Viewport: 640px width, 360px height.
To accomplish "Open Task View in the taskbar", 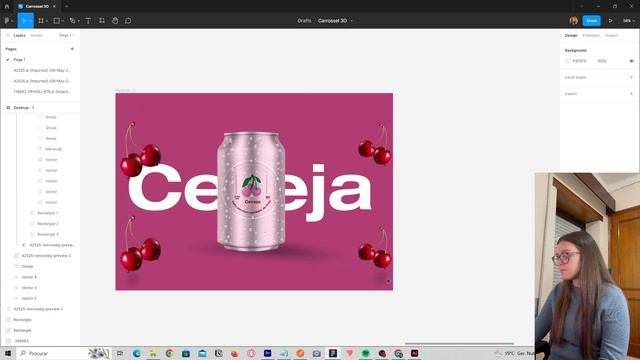I will tap(120, 353).
